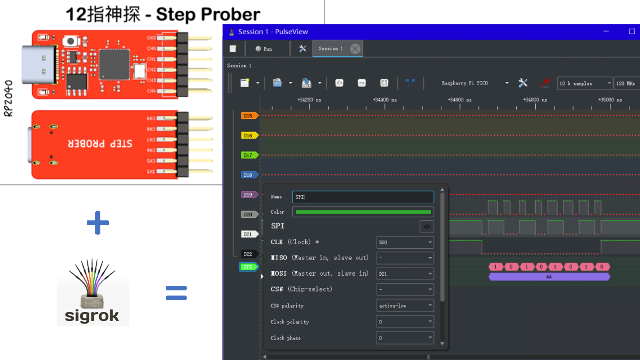Screen dimensions: 640x360
Task: Click the save file icon
Action: pos(306,83)
